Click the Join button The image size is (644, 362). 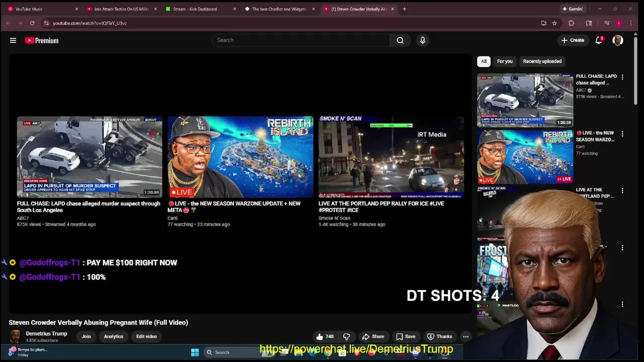[x=86, y=336]
